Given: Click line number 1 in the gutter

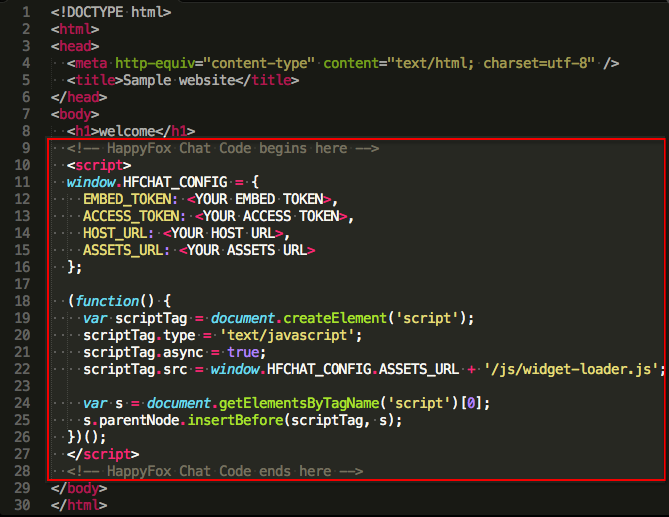Looking at the screenshot, I should coord(26,12).
